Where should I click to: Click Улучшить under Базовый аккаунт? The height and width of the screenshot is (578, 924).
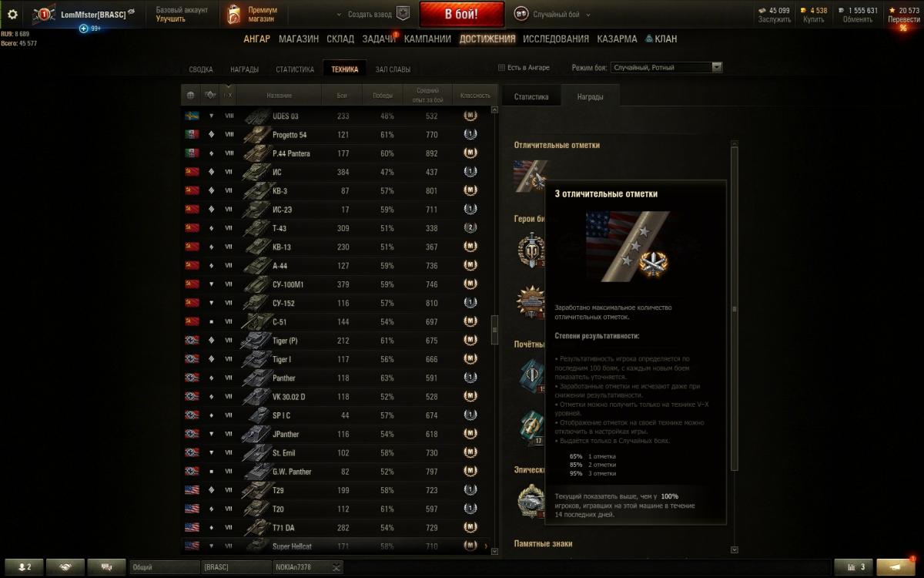[170, 19]
